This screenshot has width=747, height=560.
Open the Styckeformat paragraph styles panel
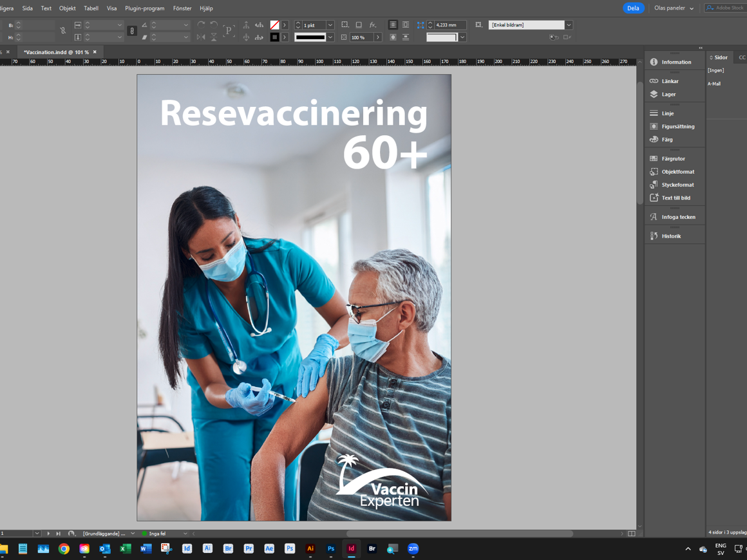click(x=677, y=185)
